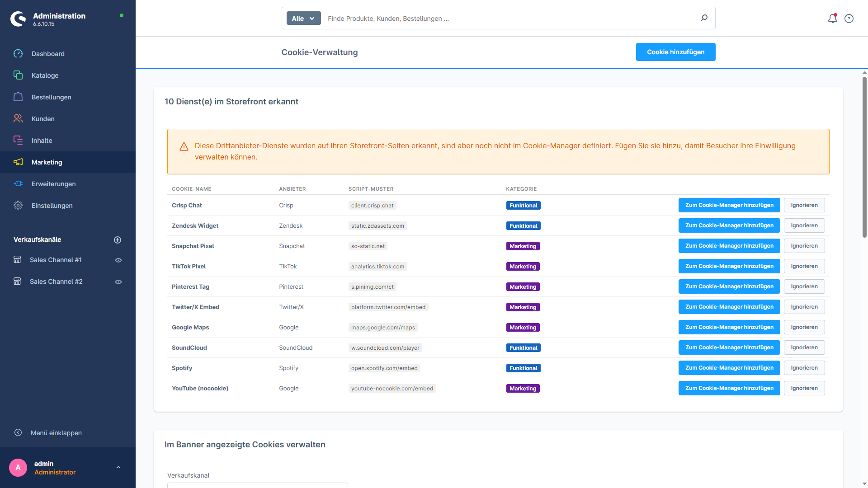Ignore the Crisp Chat service
868x488 pixels.
(804, 205)
